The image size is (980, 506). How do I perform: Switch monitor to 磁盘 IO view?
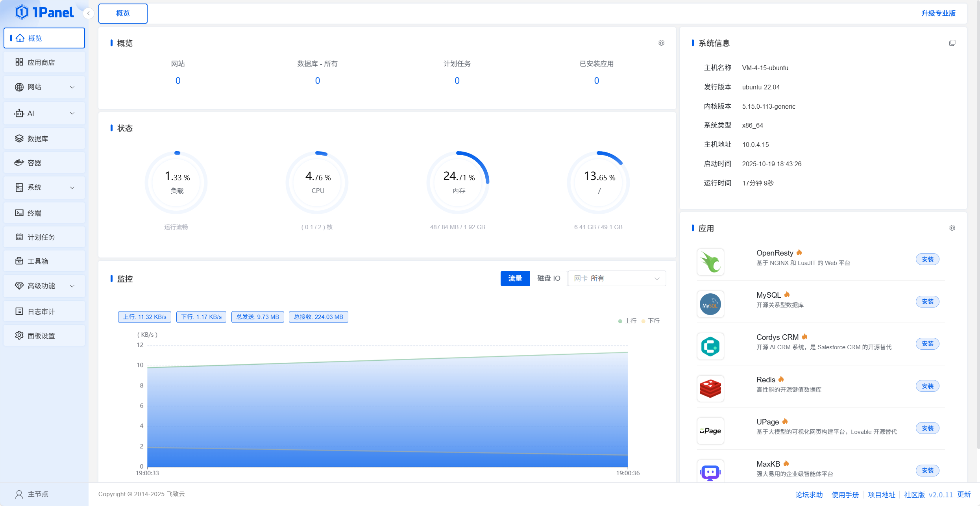pyautogui.click(x=549, y=278)
